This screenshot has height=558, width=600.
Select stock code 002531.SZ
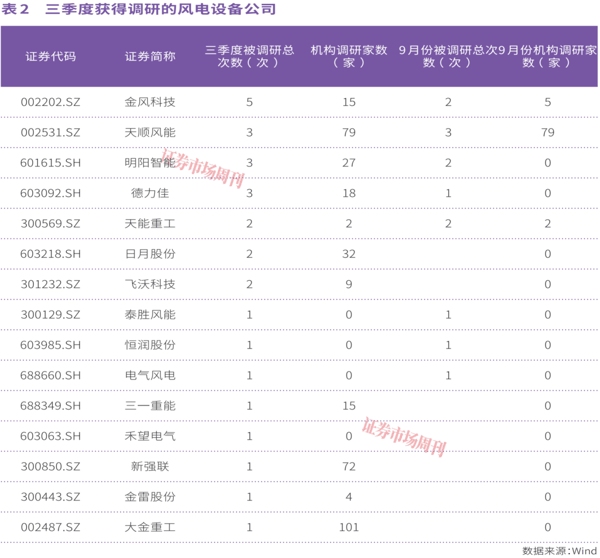pyautogui.click(x=51, y=132)
